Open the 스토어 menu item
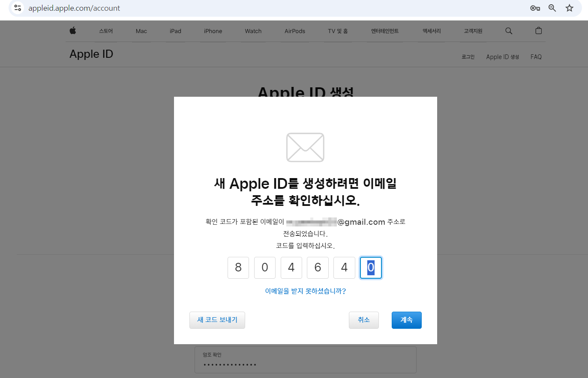588x378 pixels. 106,31
